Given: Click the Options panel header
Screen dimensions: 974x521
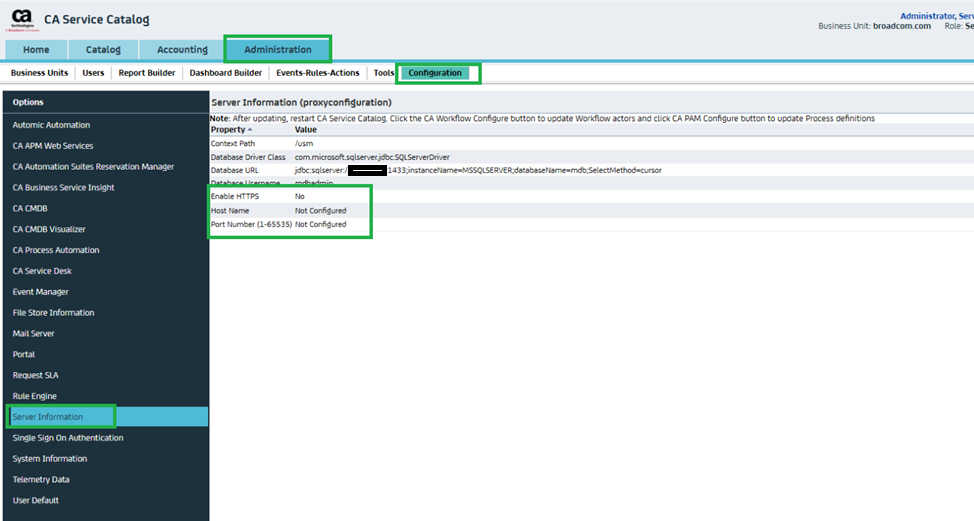Looking at the screenshot, I should [x=28, y=102].
